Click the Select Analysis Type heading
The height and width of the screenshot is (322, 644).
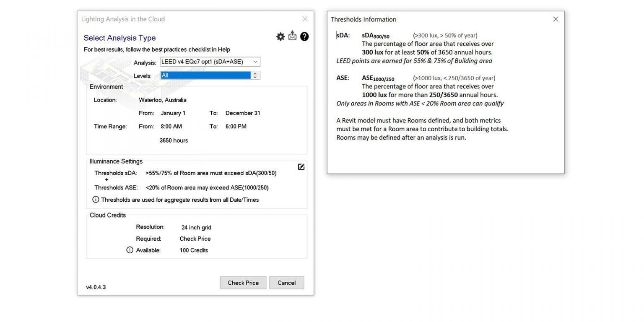pos(119,38)
